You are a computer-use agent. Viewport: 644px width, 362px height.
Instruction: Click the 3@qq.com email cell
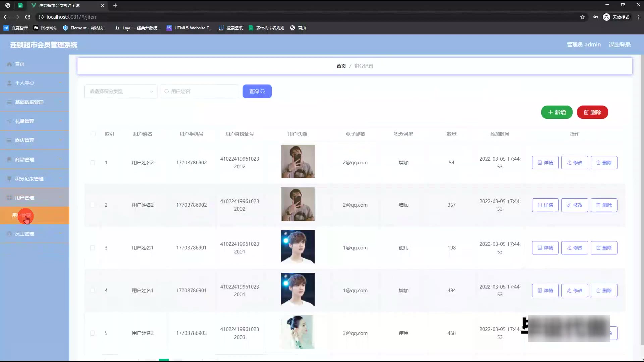pyautogui.click(x=355, y=333)
